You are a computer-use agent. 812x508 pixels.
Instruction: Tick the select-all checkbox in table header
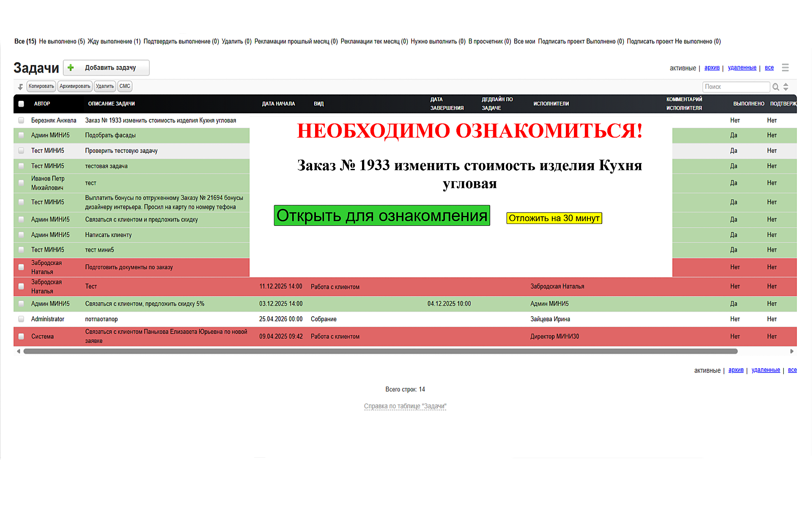[21, 104]
